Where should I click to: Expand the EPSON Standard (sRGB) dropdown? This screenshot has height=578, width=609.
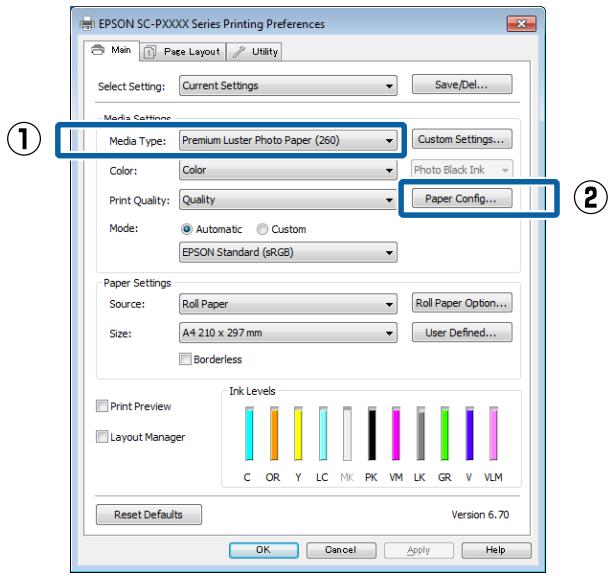(288, 252)
